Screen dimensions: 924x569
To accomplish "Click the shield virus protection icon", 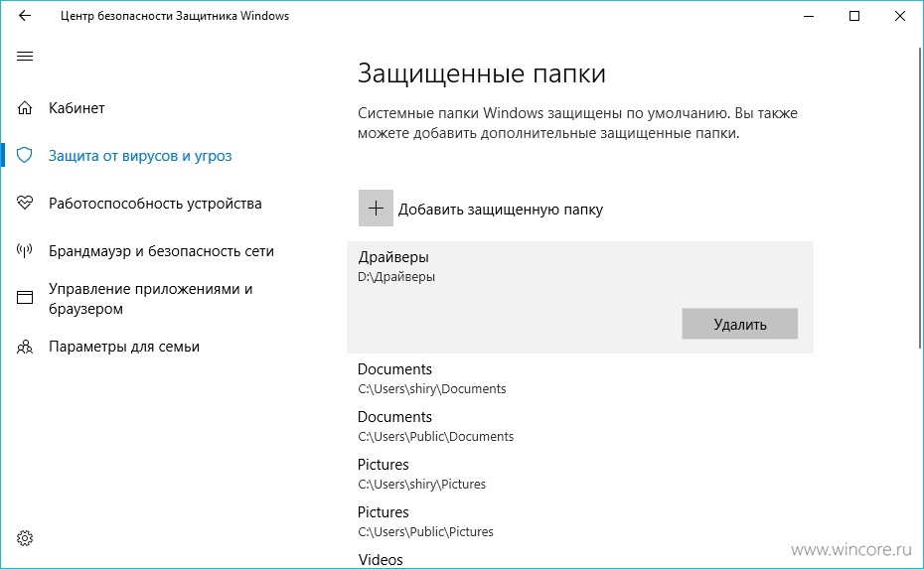I will [25, 156].
